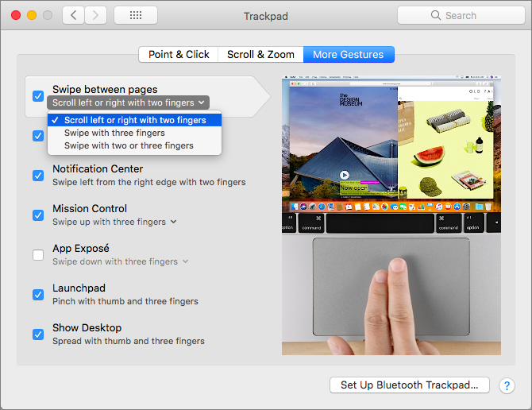Screen dimensions: 532x410
Task: Open the help question mark button
Action: coord(507,385)
